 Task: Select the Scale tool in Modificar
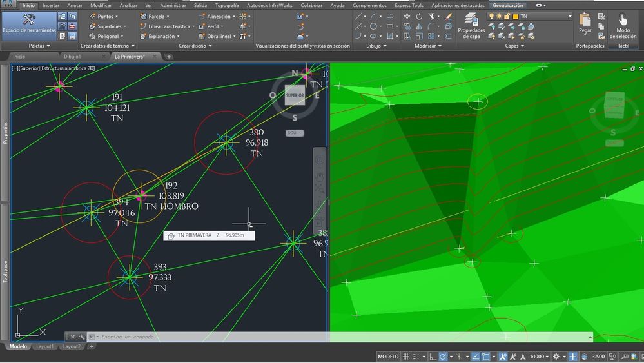point(419,36)
